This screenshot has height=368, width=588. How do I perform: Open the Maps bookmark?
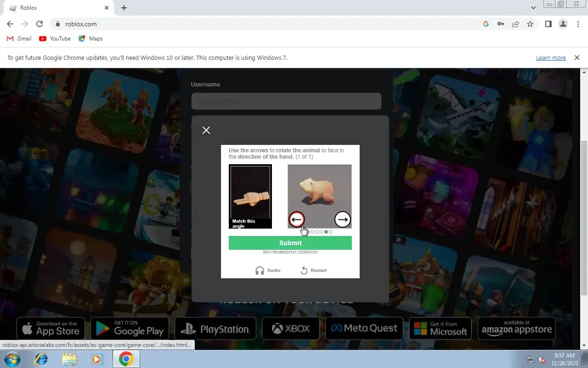coord(90,39)
